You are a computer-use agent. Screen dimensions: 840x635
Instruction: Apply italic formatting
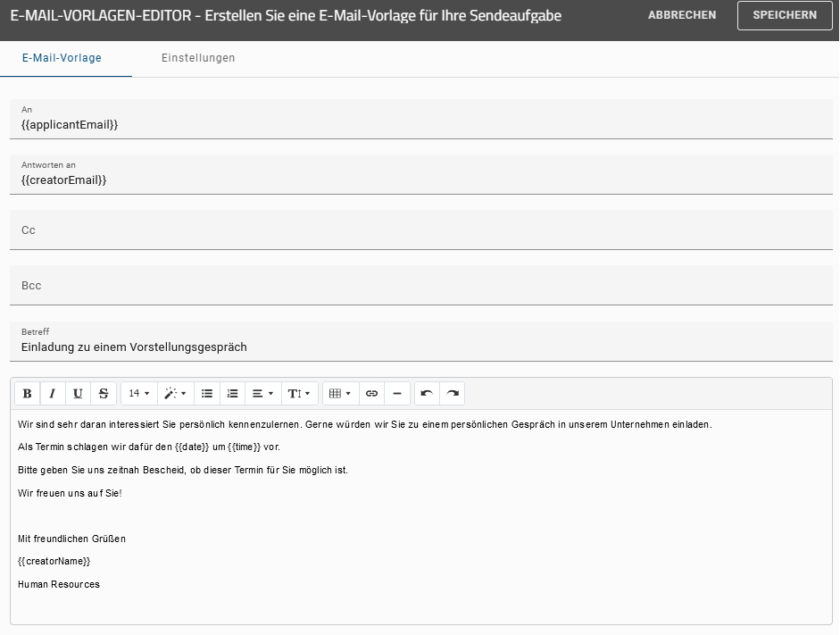click(x=52, y=393)
